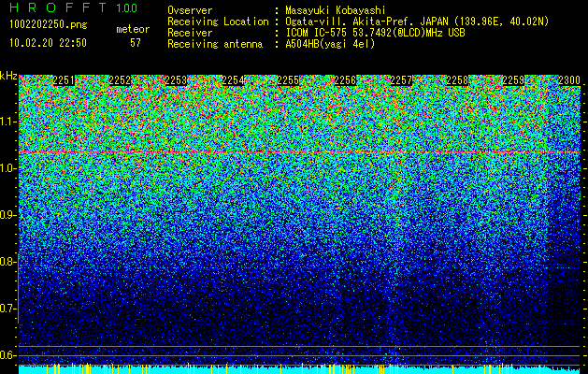Viewport: 588px width, 374px height.
Task: Click the 2255 time marker
Action: pyautogui.click(x=288, y=80)
